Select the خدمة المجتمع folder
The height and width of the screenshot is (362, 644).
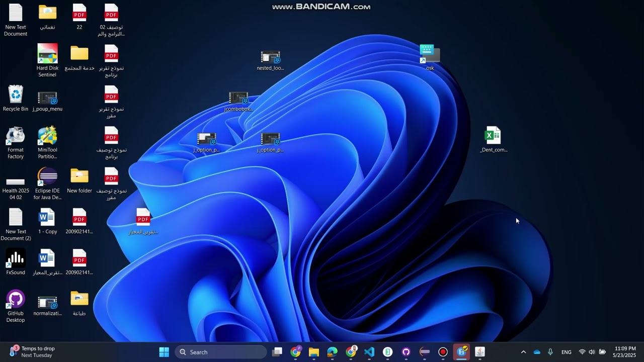[79, 58]
